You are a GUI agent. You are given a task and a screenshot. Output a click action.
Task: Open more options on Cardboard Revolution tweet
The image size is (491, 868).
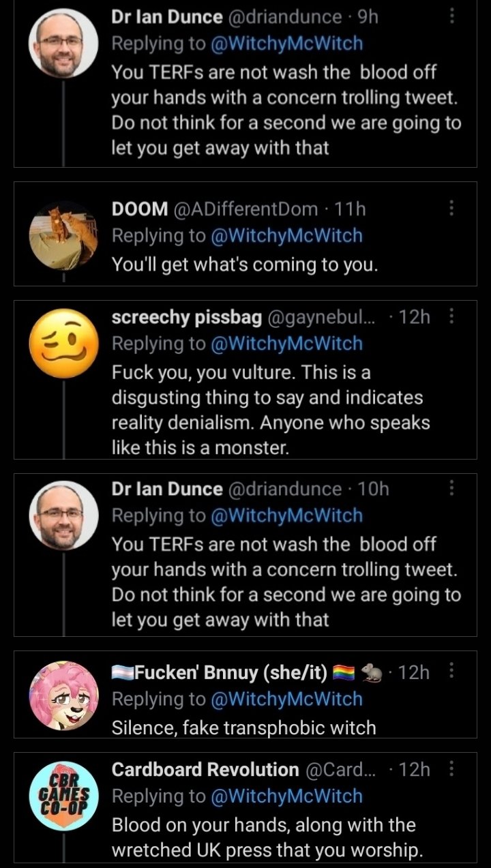pyautogui.click(x=451, y=769)
